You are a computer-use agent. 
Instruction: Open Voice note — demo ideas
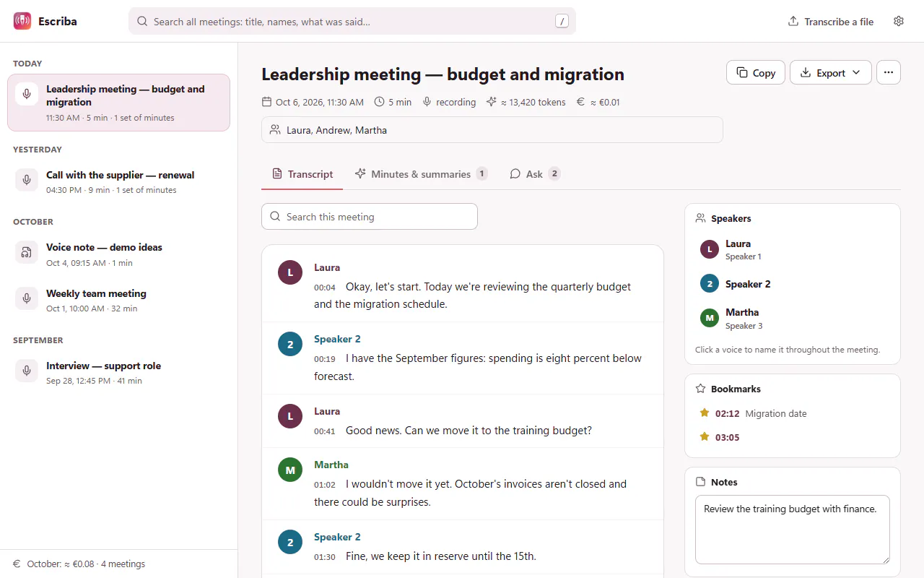(118, 254)
